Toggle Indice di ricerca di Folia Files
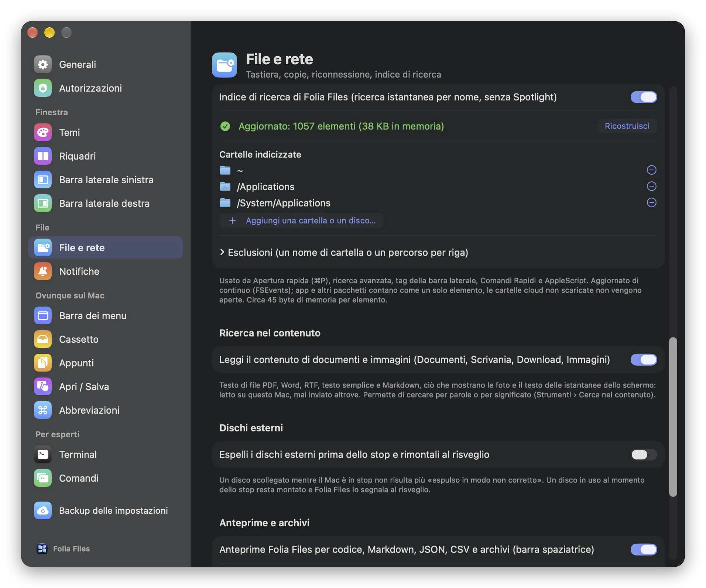The width and height of the screenshot is (706, 588). coord(644,97)
